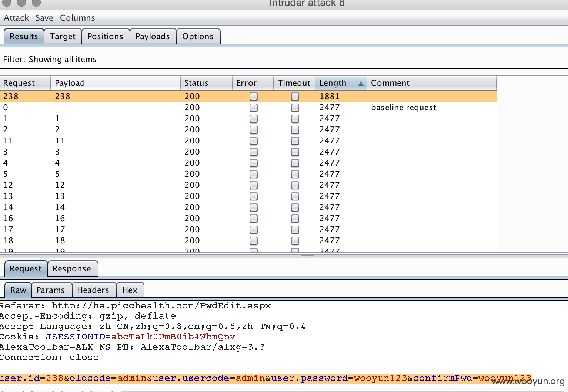Screen dimensions: 568x392
Task: Click the AlexaToolbar header line
Action: (x=133, y=347)
